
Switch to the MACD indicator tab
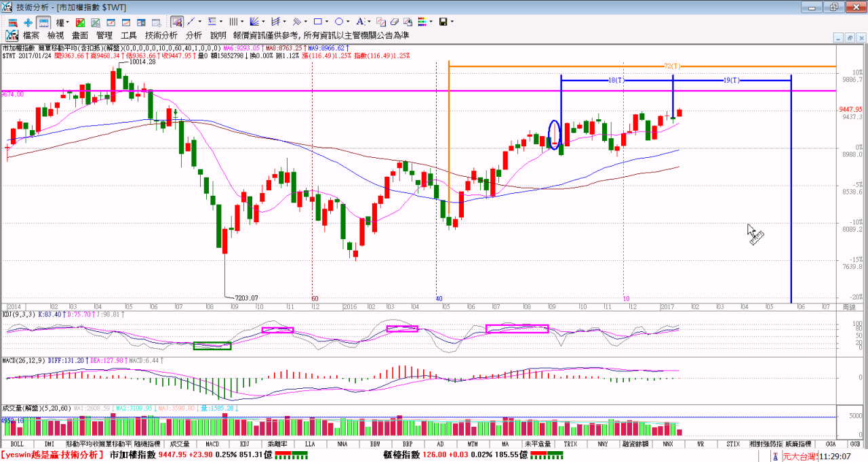212,444
